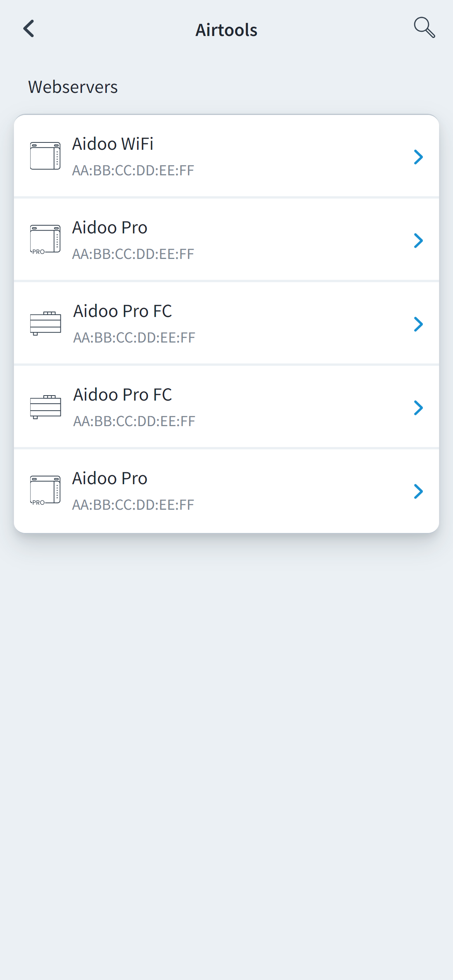Open the second Aidoo Pro FC name

point(122,395)
